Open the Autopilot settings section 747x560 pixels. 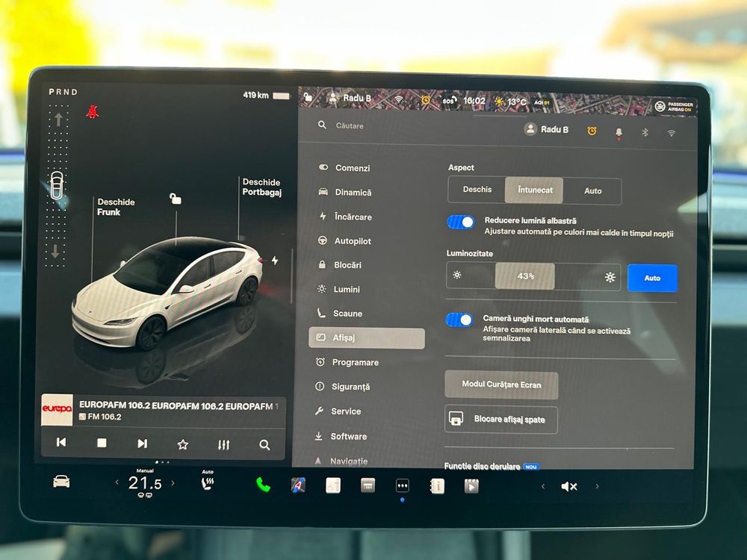[x=344, y=240]
